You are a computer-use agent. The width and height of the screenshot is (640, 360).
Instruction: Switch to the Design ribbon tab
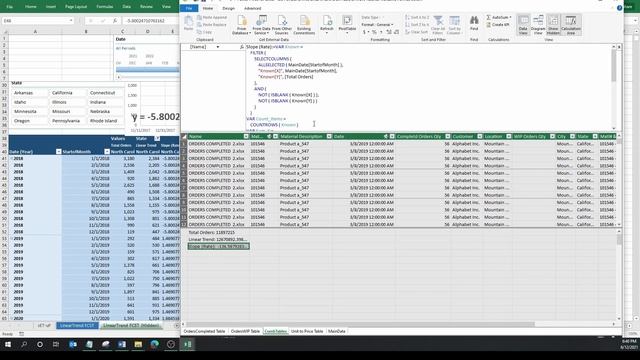(228, 8)
